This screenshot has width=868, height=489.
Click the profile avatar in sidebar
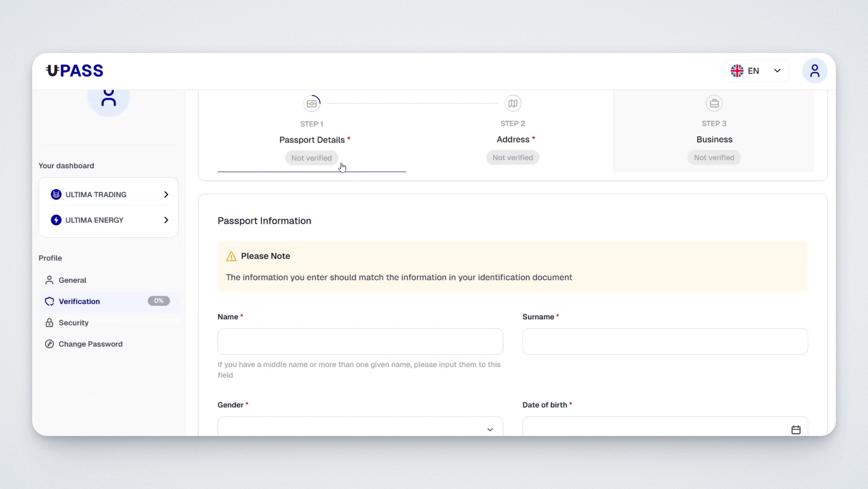(x=108, y=99)
